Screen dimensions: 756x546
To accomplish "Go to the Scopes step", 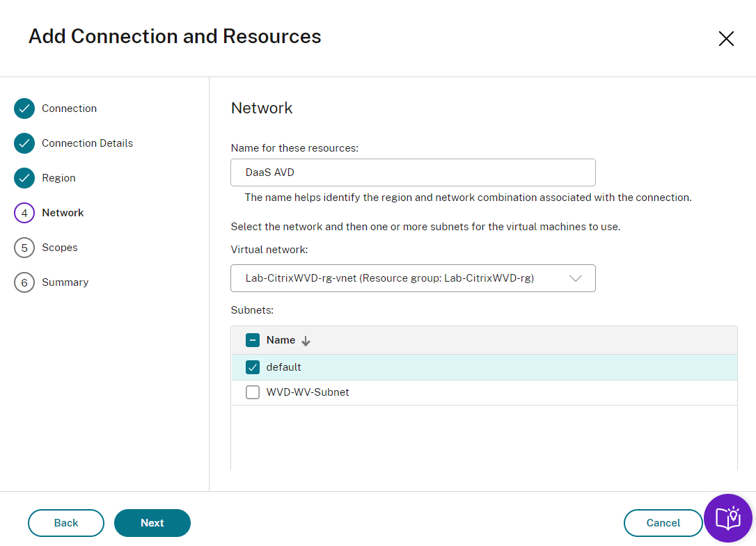I will point(60,248).
